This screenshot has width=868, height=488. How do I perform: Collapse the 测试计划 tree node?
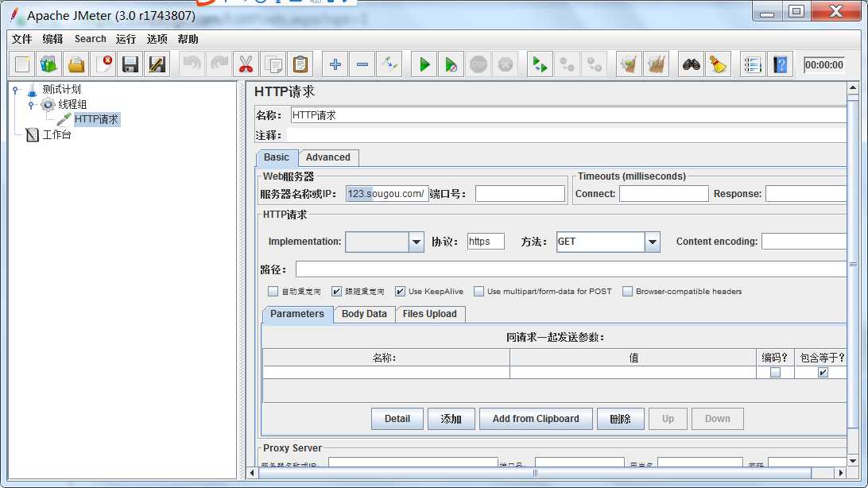[x=16, y=89]
